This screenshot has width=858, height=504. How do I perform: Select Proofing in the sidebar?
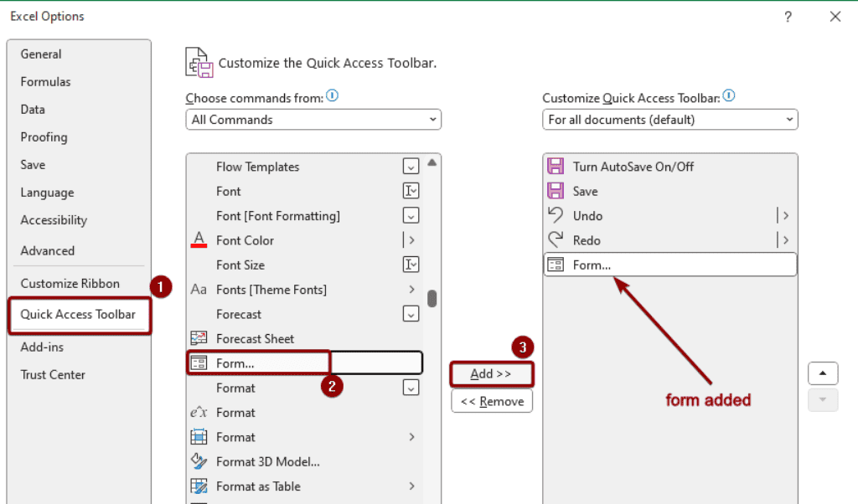click(44, 136)
